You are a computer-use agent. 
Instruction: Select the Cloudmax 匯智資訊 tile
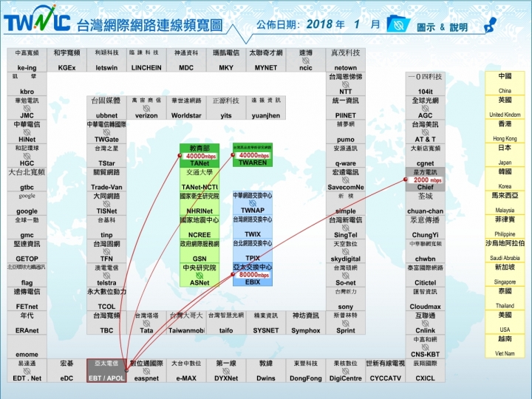tap(425, 299)
